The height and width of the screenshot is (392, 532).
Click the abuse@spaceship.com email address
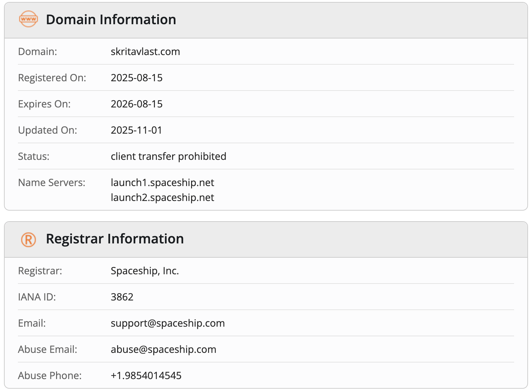coord(163,350)
